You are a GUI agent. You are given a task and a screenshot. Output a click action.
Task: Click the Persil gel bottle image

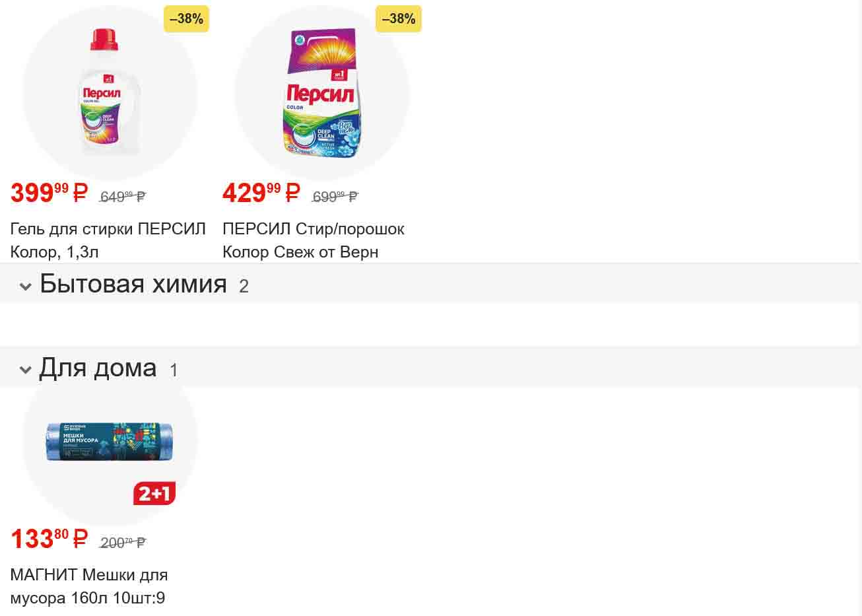tap(110, 92)
